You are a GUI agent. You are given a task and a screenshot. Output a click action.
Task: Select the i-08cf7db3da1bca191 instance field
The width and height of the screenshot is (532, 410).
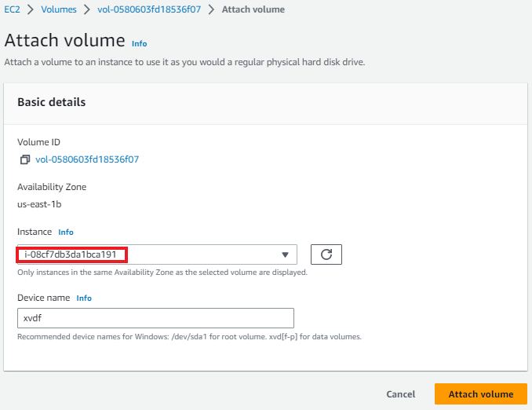[x=157, y=254]
